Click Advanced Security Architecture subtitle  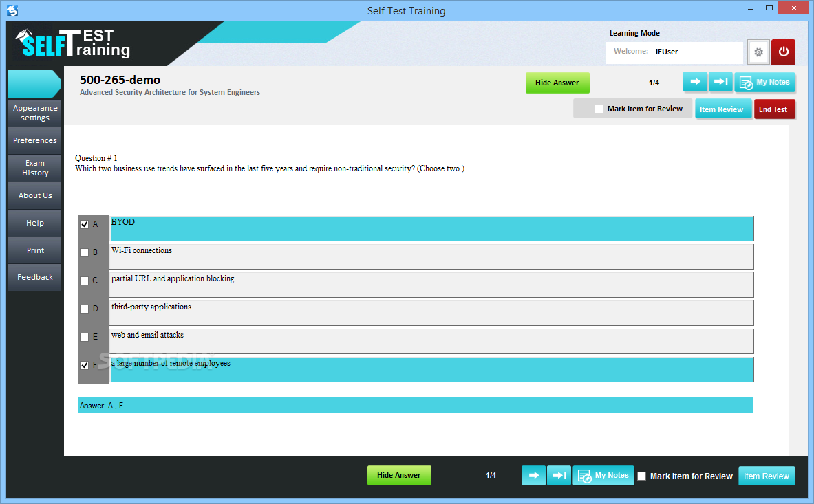tap(170, 92)
